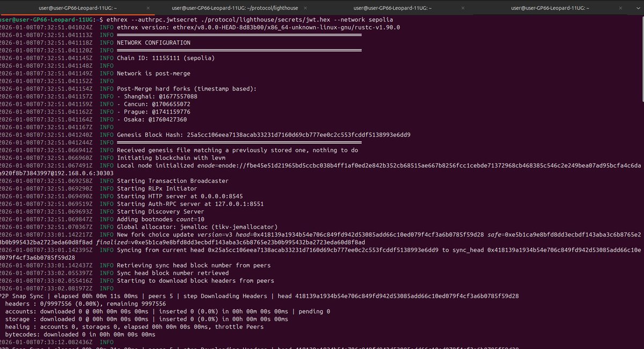The width and height of the screenshot is (644, 349).
Task: Click 'headers : 0/9997556 (0.00%), remaining 9997556'
Action: click(x=86, y=303)
